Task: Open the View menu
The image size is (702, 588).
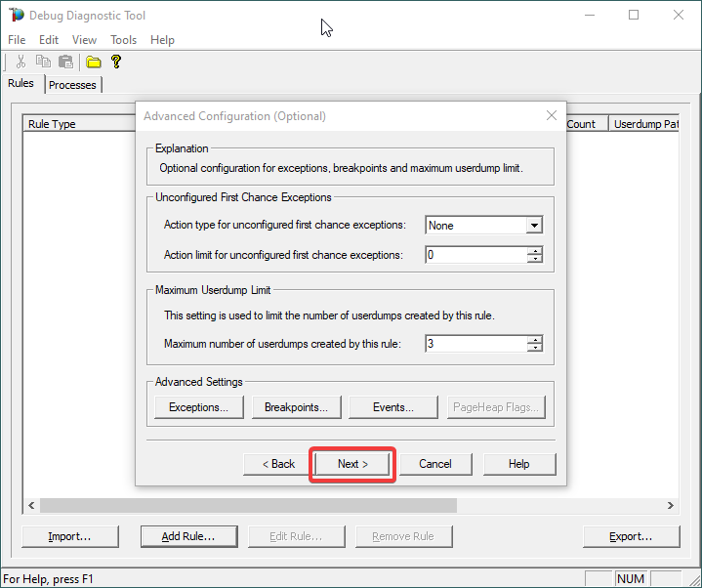Action: tap(85, 40)
